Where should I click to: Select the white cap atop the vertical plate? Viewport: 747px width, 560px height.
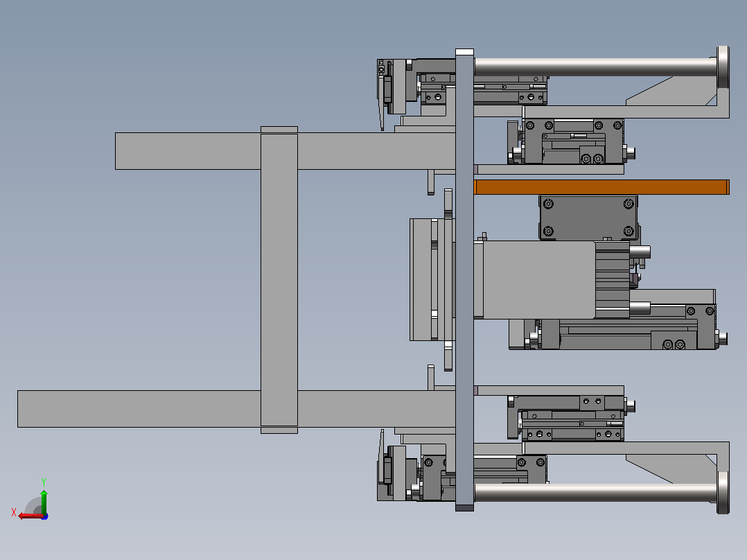464,52
